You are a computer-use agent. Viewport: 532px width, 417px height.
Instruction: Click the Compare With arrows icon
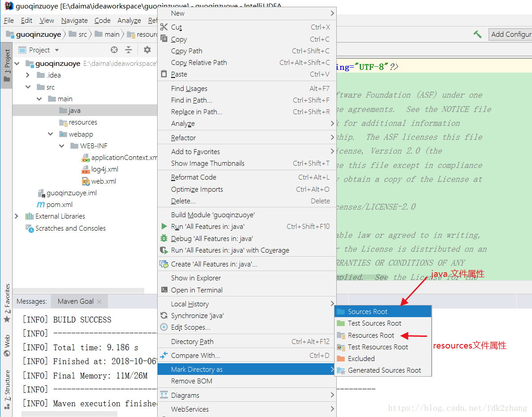point(164,355)
